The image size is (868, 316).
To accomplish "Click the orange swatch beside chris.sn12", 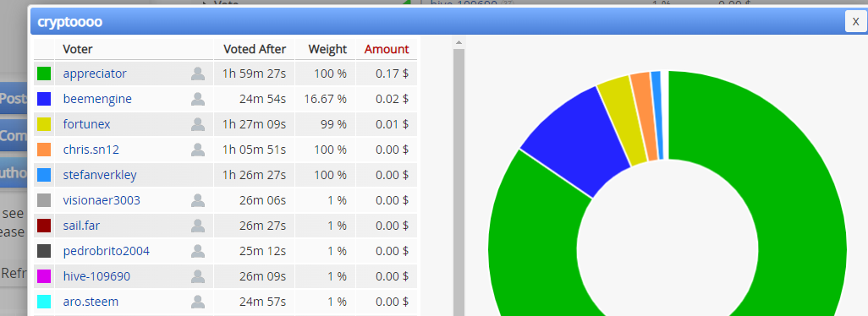I will pyautogui.click(x=44, y=150).
